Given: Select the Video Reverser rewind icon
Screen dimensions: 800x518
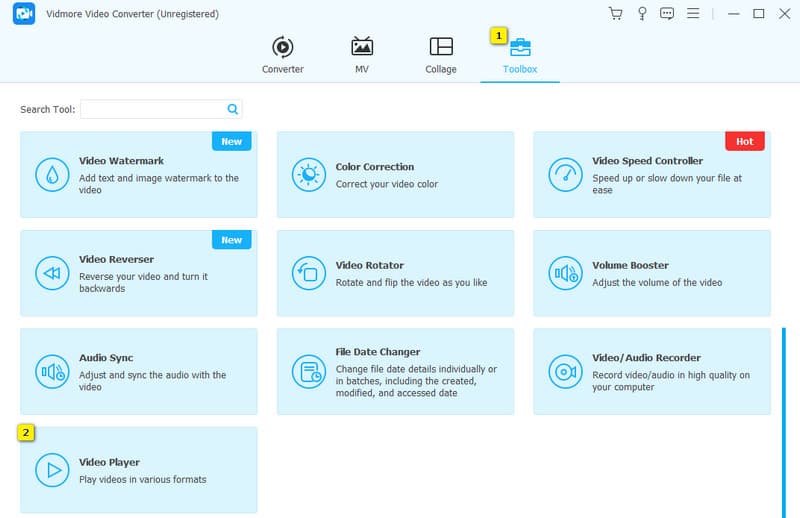Looking at the screenshot, I should coord(51,273).
